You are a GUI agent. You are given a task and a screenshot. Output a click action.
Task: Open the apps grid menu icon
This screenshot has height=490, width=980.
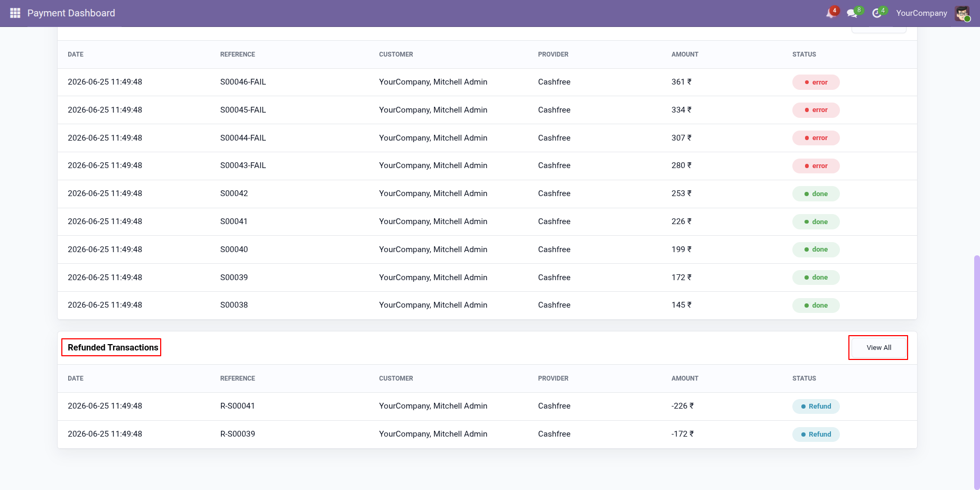pos(15,13)
